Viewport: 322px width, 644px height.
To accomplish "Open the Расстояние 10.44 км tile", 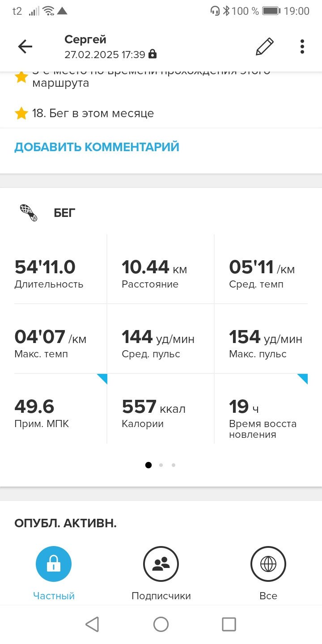I will (x=161, y=269).
